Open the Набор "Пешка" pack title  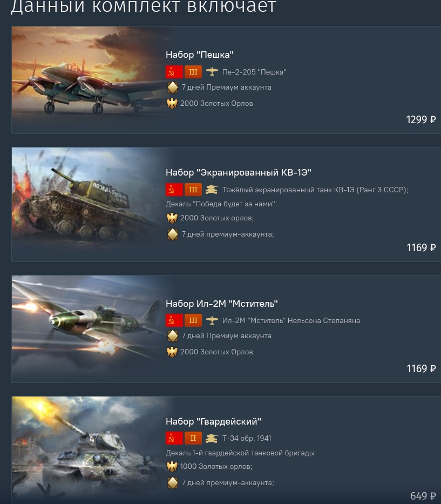(200, 55)
